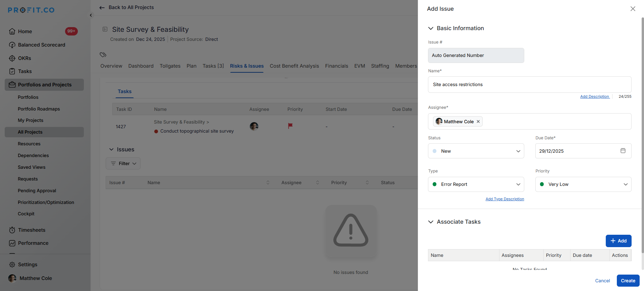The height and width of the screenshot is (291, 644).
Task: Remove Matthew Cole from Assignee field
Action: (478, 122)
